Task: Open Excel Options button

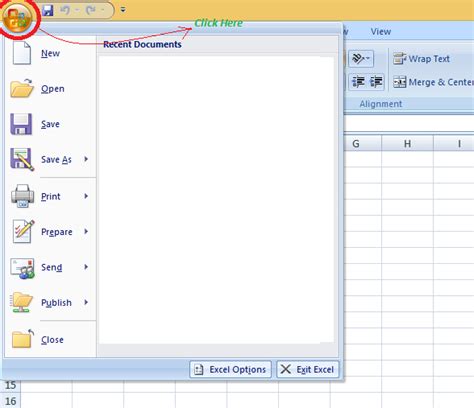Action: (230, 369)
